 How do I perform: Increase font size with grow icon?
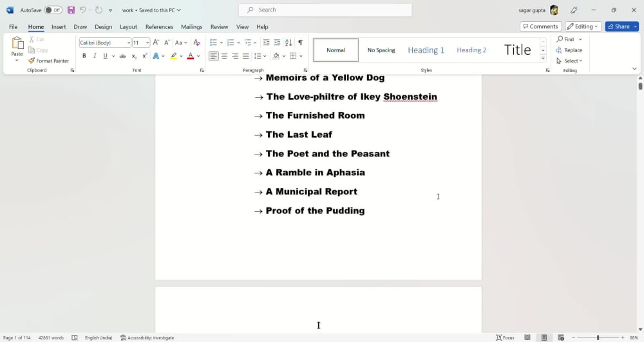point(156,43)
